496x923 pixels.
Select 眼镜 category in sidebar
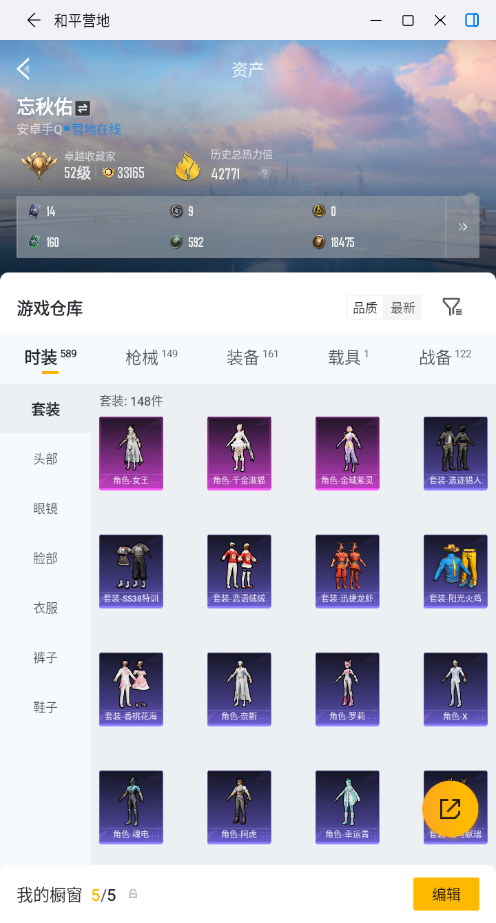[x=45, y=509]
